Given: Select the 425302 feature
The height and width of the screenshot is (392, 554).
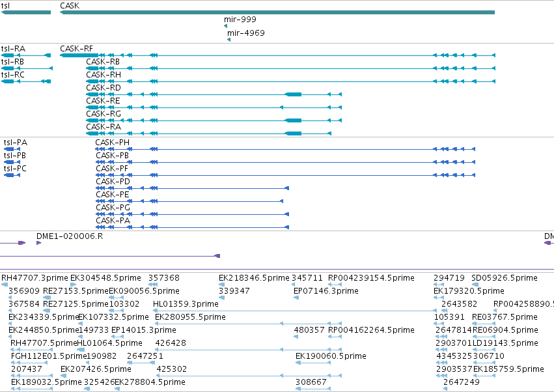Looking at the screenshot, I should (249, 376).
